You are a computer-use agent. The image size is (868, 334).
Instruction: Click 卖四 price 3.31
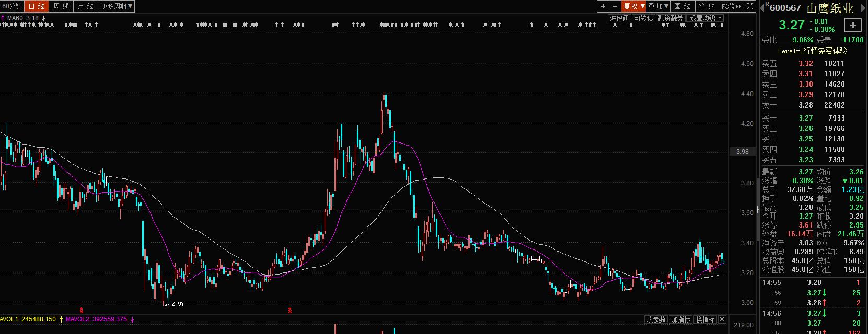pyautogui.click(x=805, y=74)
